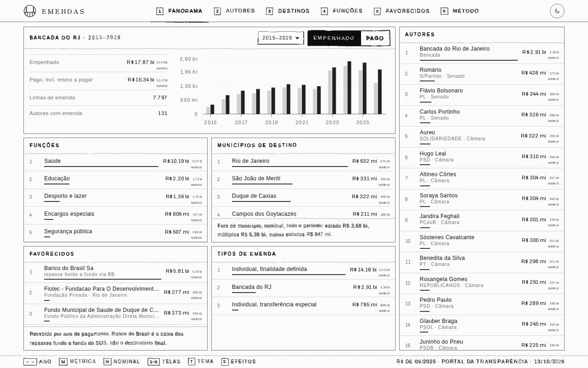This screenshot has width=588, height=368.
Task: Select Individual, finalidade definida row
Action: coord(303,270)
